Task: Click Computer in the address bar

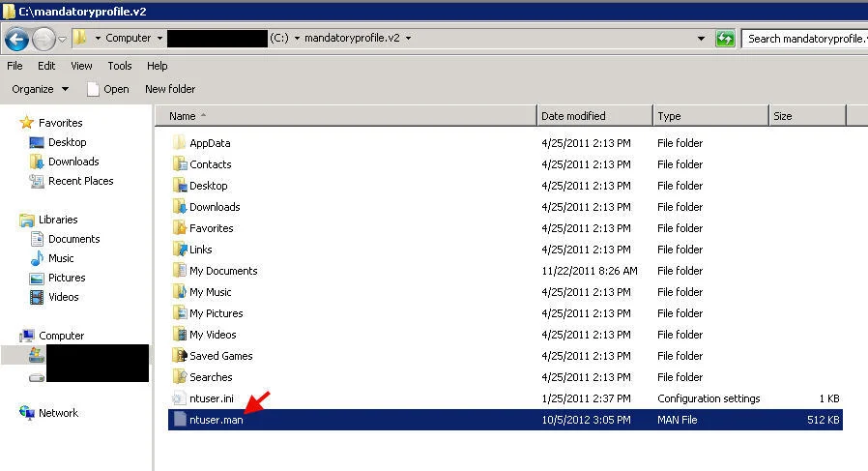Action: (128, 38)
